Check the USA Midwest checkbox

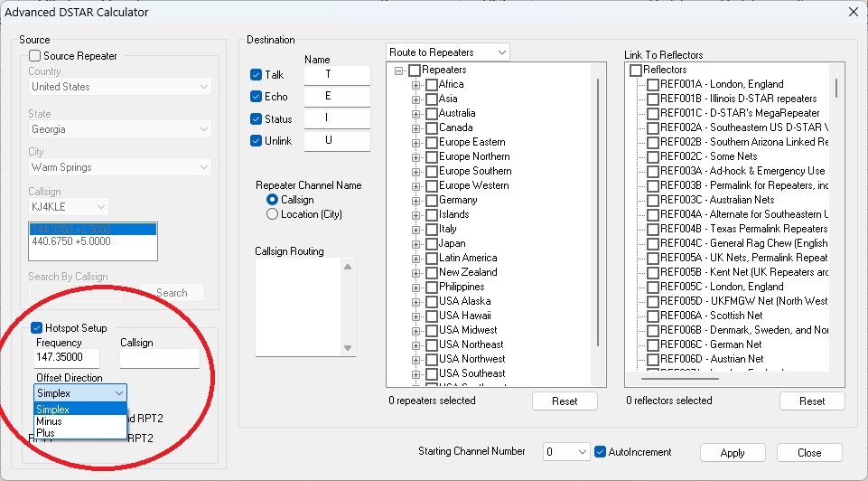pyautogui.click(x=432, y=331)
